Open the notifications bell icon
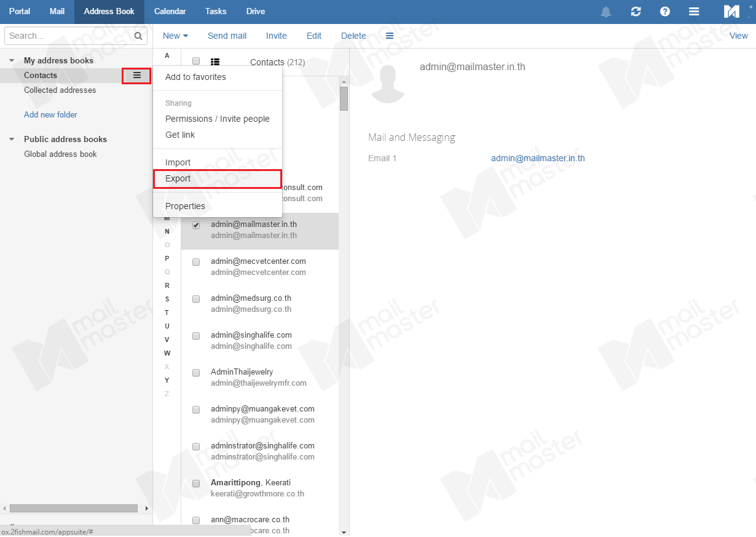Viewport: 756px width, 537px height. [606, 12]
